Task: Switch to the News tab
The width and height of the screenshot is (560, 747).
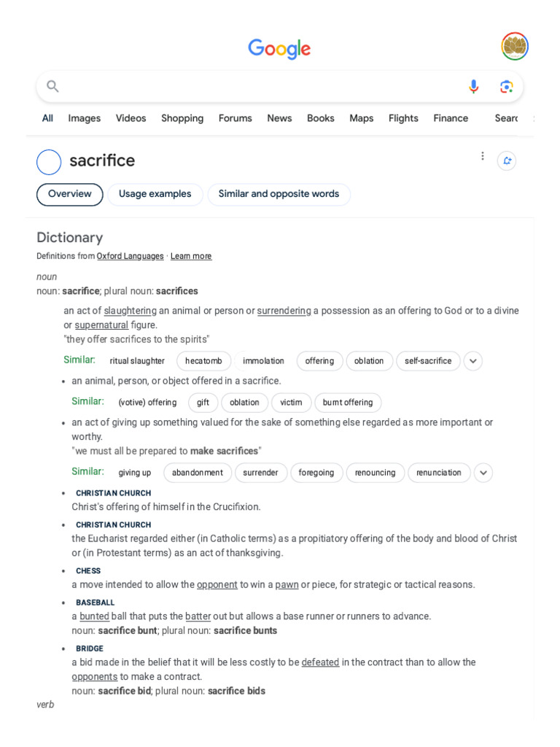Action: [x=279, y=118]
